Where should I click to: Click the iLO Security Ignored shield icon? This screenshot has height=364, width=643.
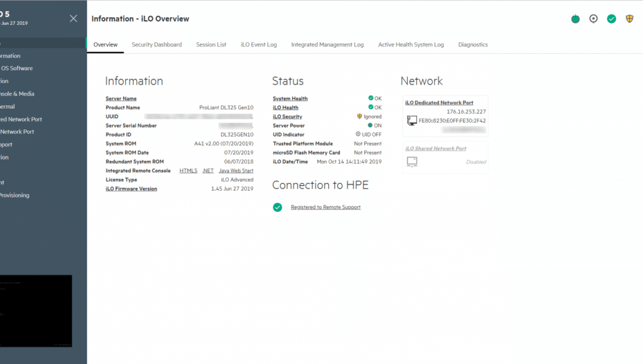(x=359, y=116)
